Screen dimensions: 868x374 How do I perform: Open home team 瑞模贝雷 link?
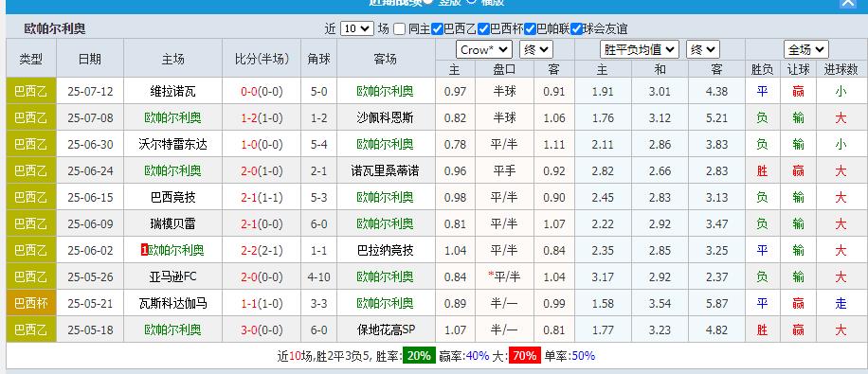point(172,224)
